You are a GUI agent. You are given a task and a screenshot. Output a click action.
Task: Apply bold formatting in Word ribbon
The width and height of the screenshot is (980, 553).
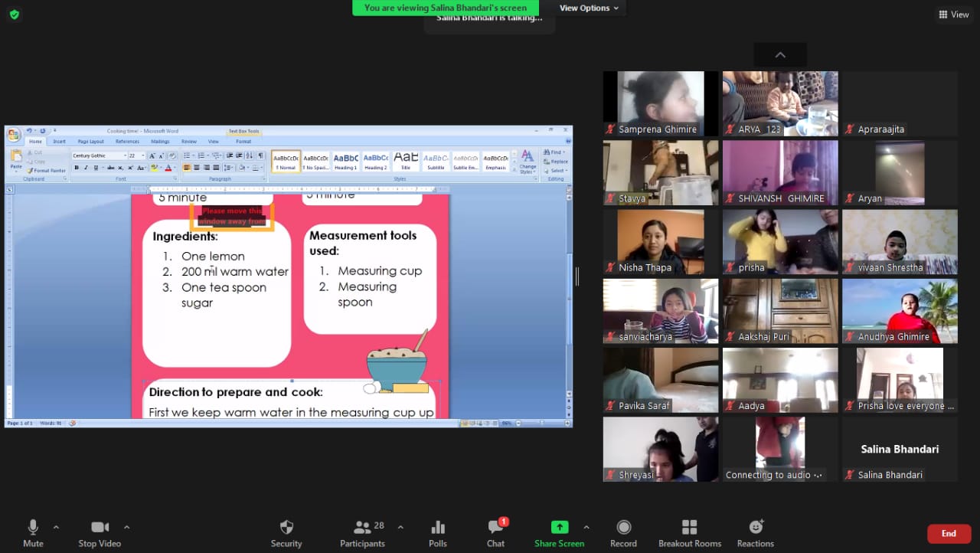pyautogui.click(x=77, y=168)
